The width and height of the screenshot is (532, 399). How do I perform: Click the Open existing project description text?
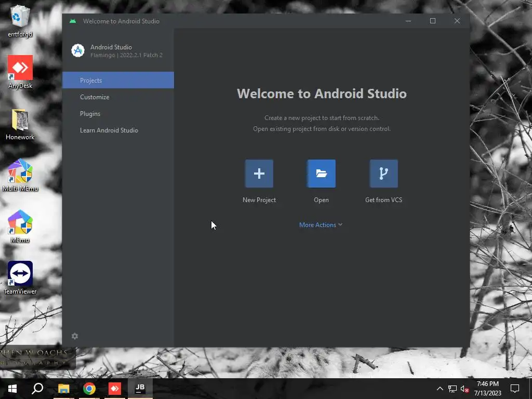(x=322, y=129)
